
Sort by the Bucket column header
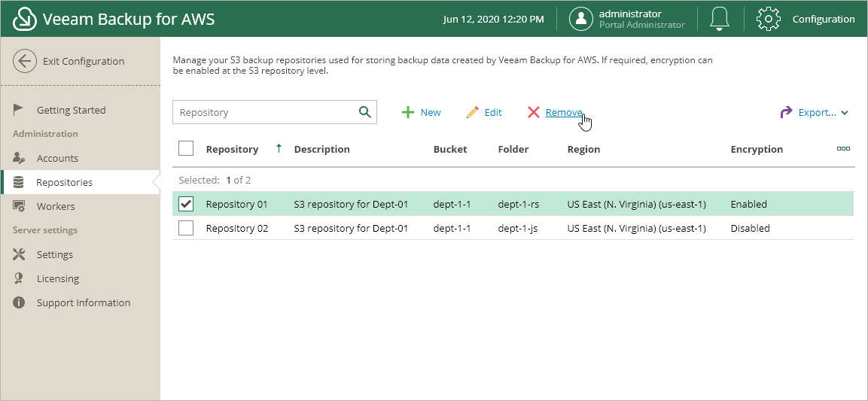(450, 149)
